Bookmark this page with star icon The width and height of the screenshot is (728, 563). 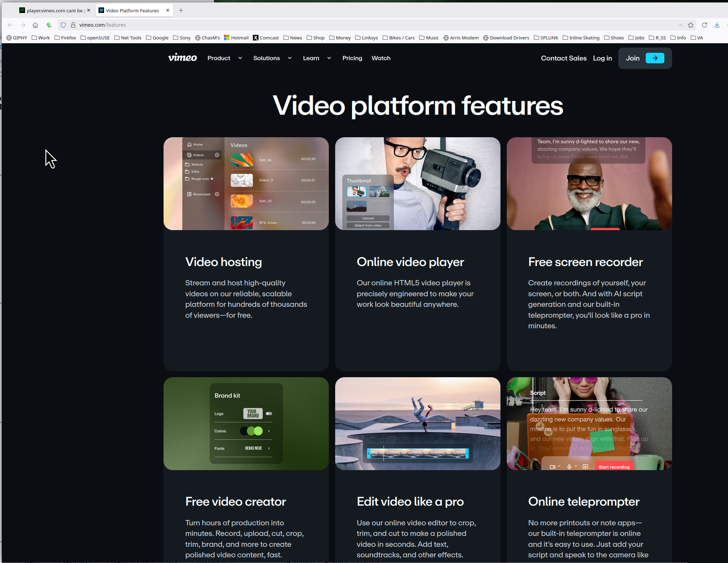point(690,25)
